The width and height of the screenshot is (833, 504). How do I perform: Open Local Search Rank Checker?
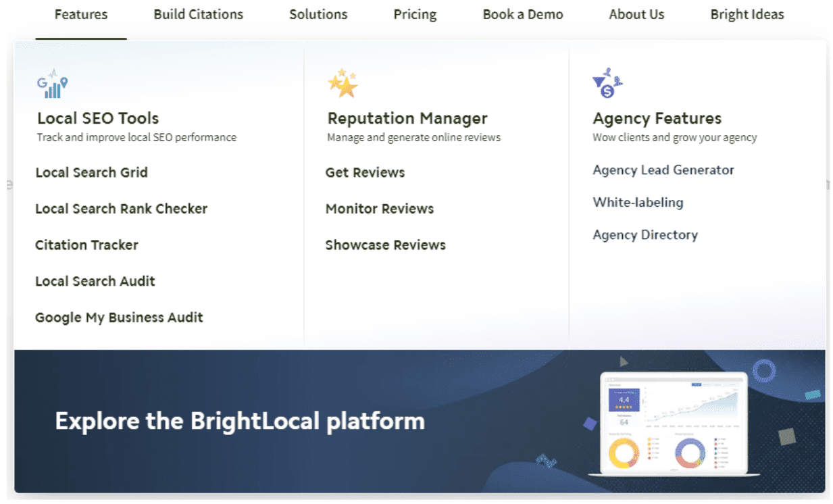122,209
